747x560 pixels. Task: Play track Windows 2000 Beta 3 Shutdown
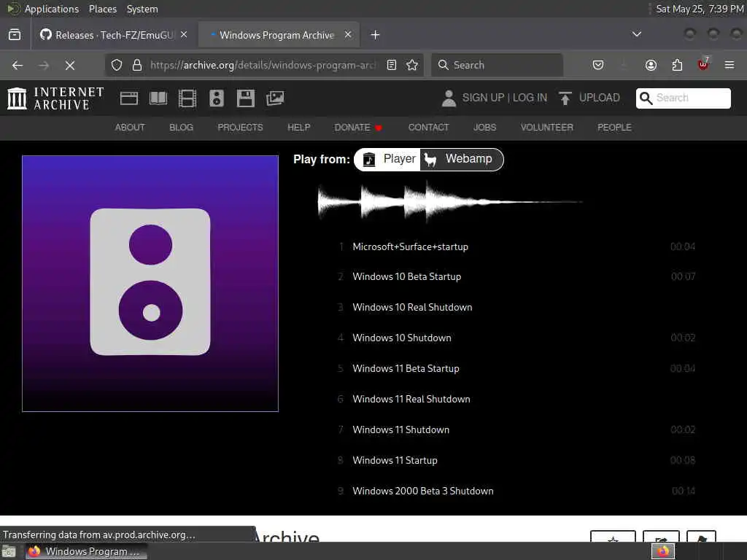(517, 491)
